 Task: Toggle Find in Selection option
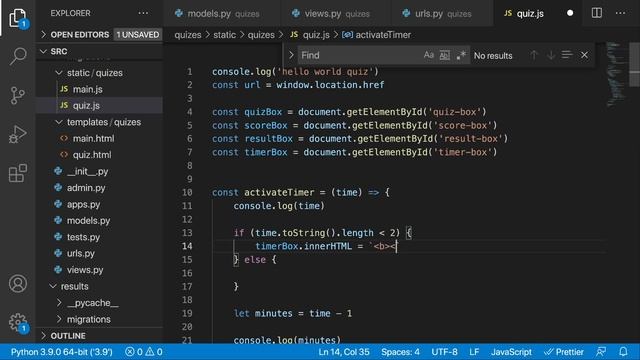pos(567,55)
